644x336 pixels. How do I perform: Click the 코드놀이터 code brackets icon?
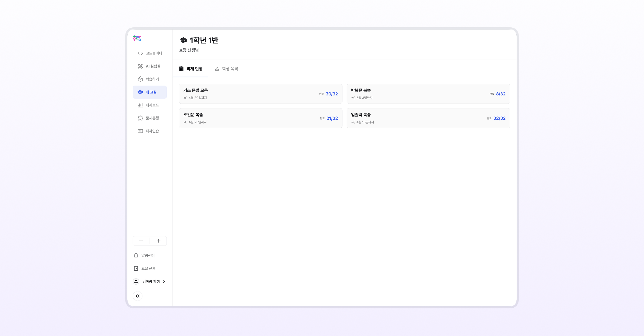140,53
